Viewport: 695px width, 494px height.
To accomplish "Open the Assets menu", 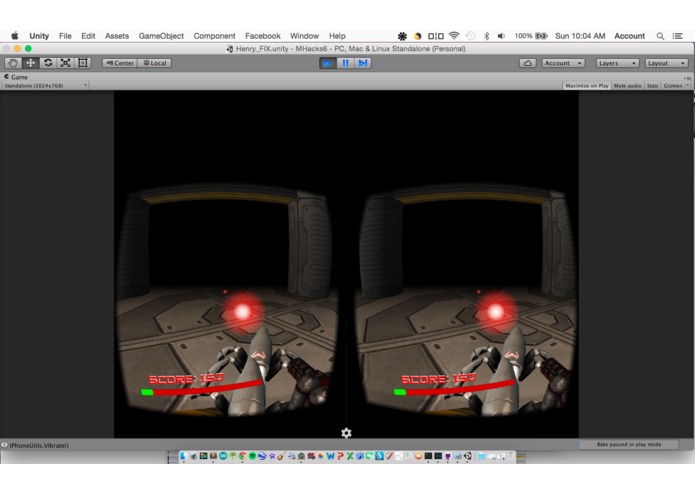I will pos(117,36).
